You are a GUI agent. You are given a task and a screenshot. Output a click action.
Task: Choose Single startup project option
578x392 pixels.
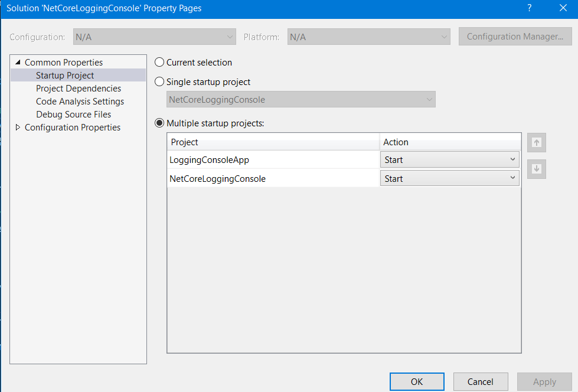[x=159, y=82]
